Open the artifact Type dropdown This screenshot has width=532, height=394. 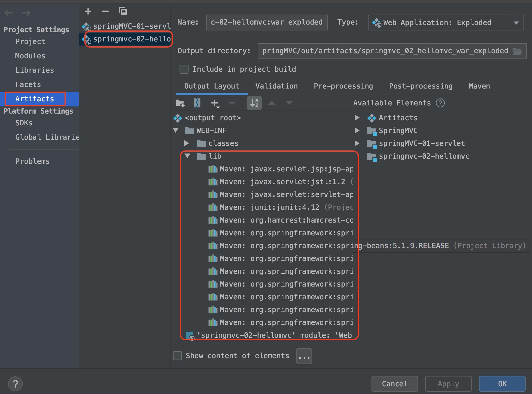pos(445,23)
